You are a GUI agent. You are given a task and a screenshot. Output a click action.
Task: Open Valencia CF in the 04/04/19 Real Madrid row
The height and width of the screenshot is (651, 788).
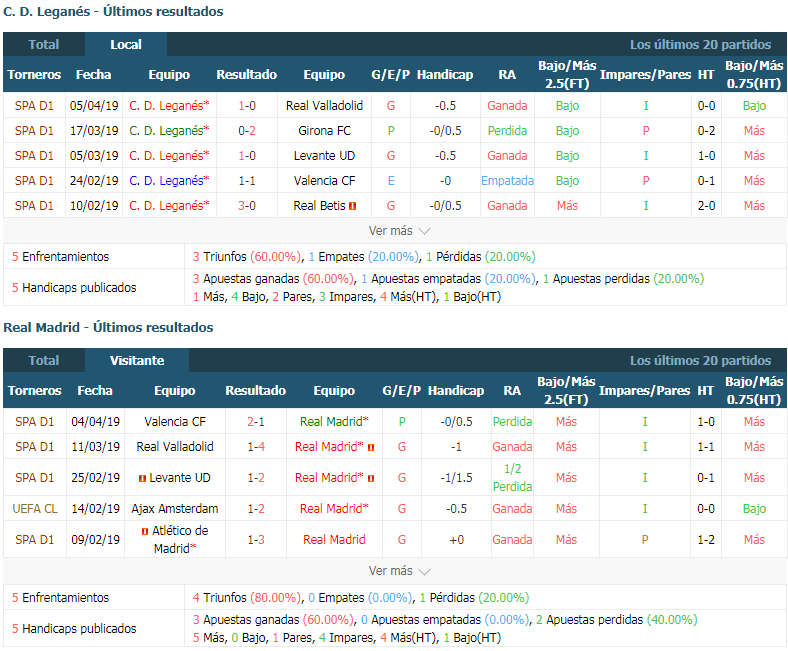[175, 422]
